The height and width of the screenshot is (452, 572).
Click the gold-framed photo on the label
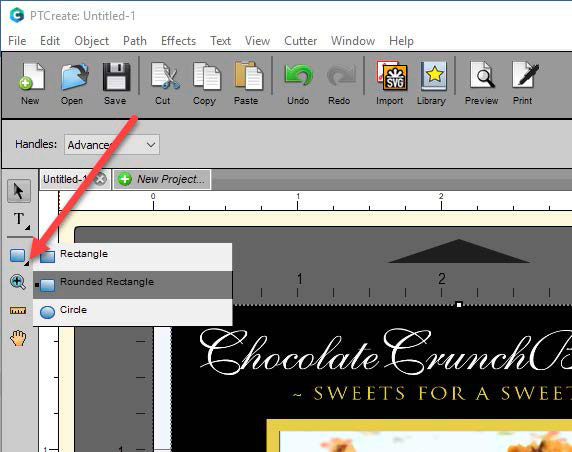pyautogui.click(x=419, y=436)
